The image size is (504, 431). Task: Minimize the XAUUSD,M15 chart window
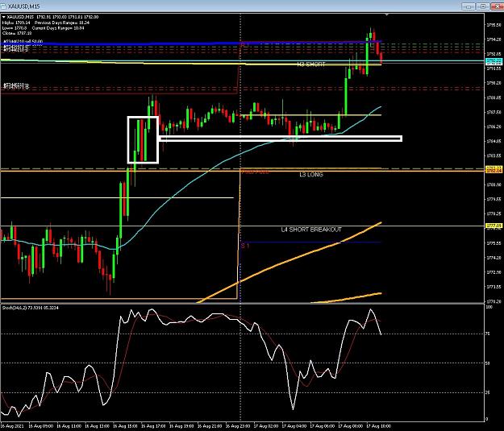[x=469, y=6]
